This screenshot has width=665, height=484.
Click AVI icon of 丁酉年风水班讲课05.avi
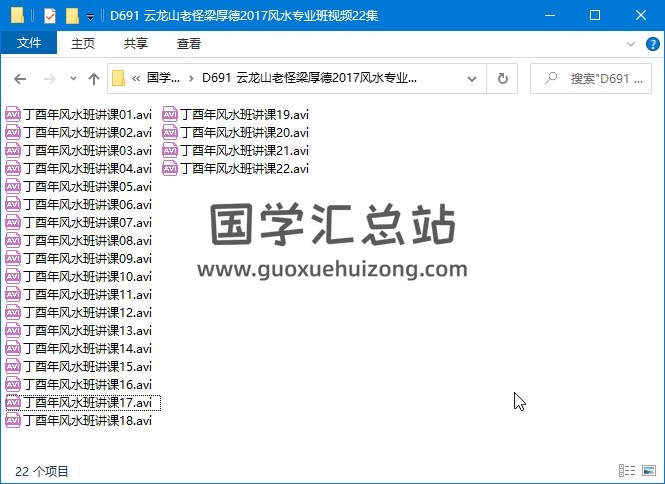click(13, 187)
